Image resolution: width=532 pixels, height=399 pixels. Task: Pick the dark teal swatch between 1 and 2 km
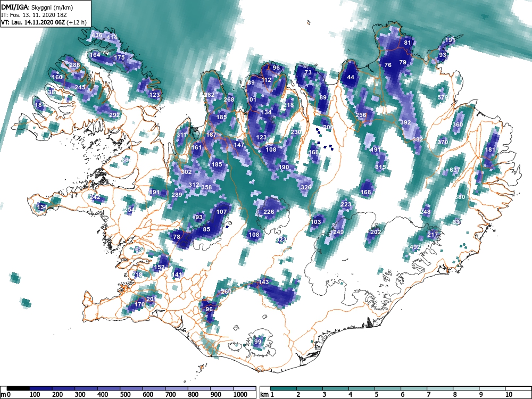tap(284, 388)
